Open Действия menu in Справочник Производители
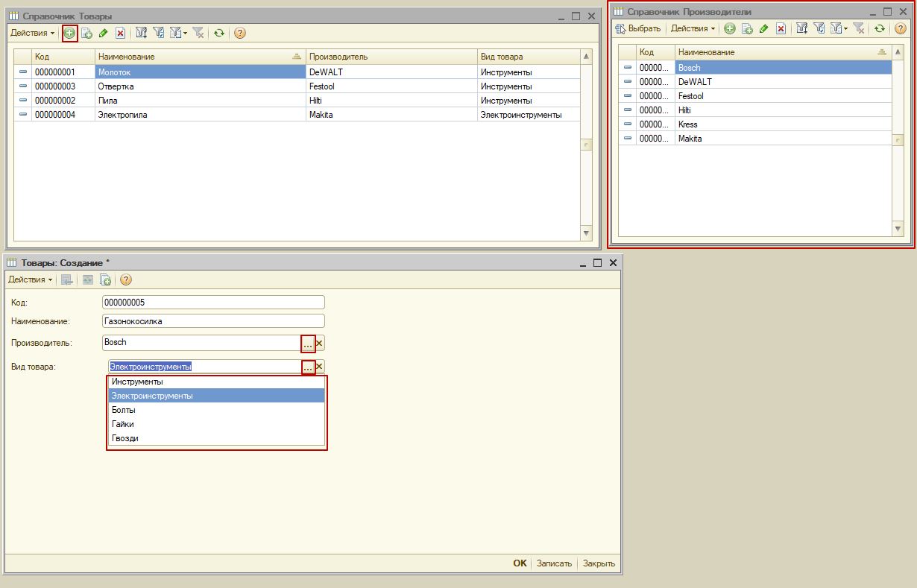 pos(693,28)
